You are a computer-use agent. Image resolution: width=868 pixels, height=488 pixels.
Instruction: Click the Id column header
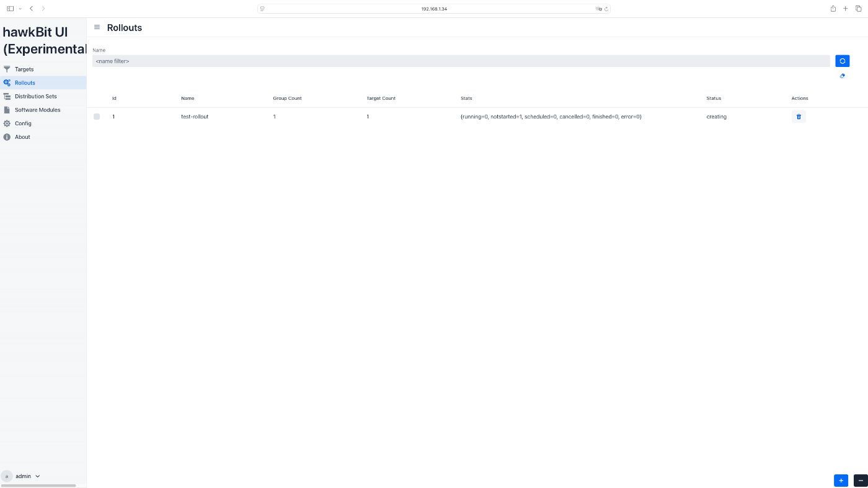click(114, 99)
